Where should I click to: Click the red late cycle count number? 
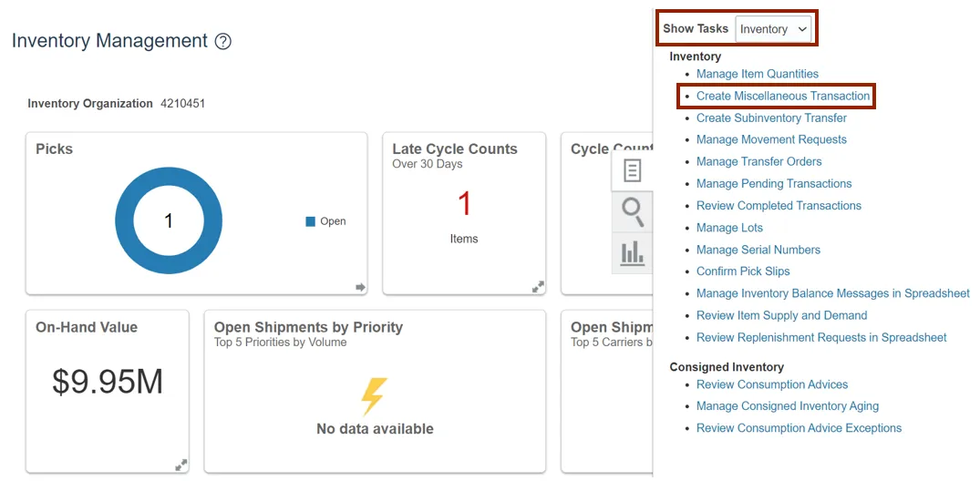[464, 203]
